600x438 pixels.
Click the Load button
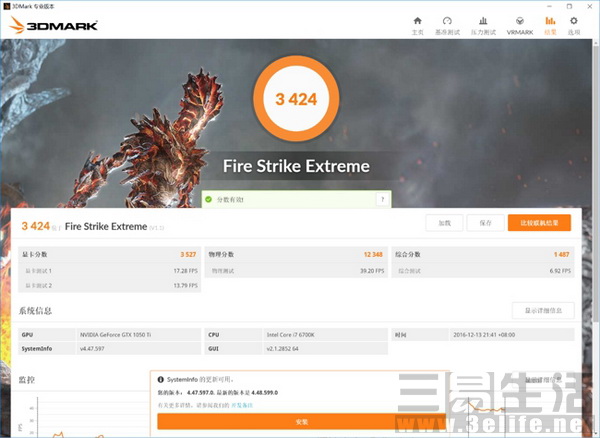point(444,223)
